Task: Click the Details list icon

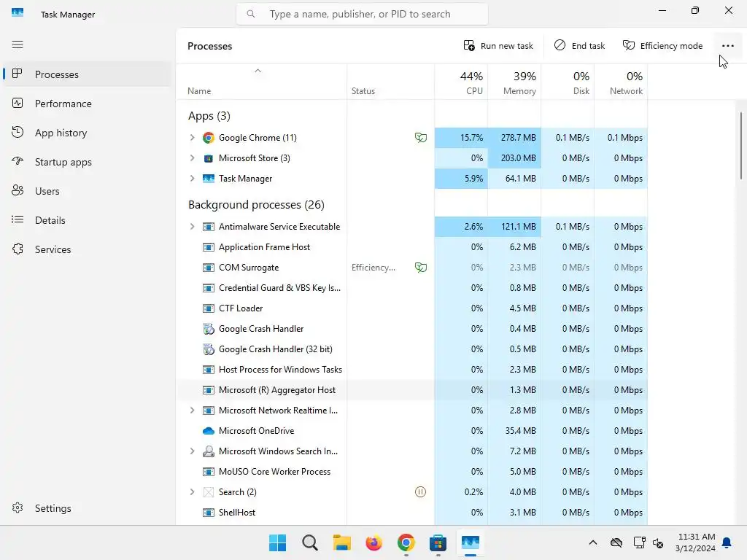Action: coord(18,219)
